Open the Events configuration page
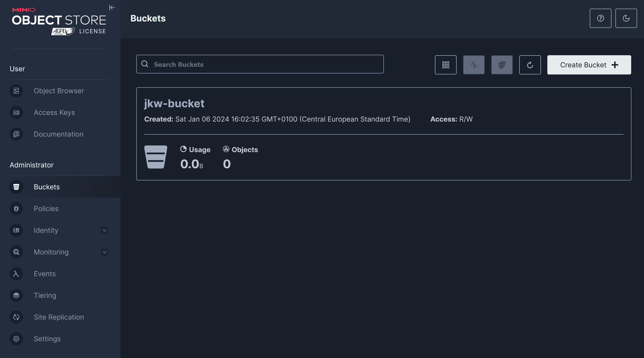The image size is (644, 358). [x=44, y=273]
